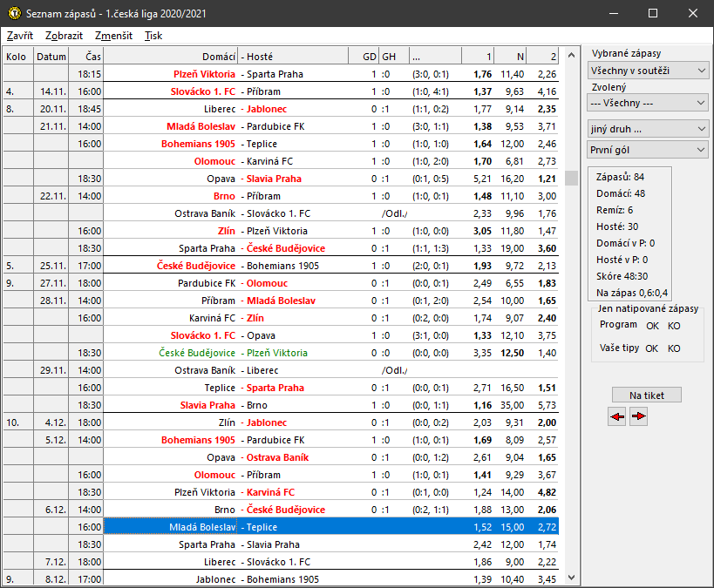Screen dimensions: 714x588
Task: Click the match list scrollbar thumb
Action: point(572,178)
